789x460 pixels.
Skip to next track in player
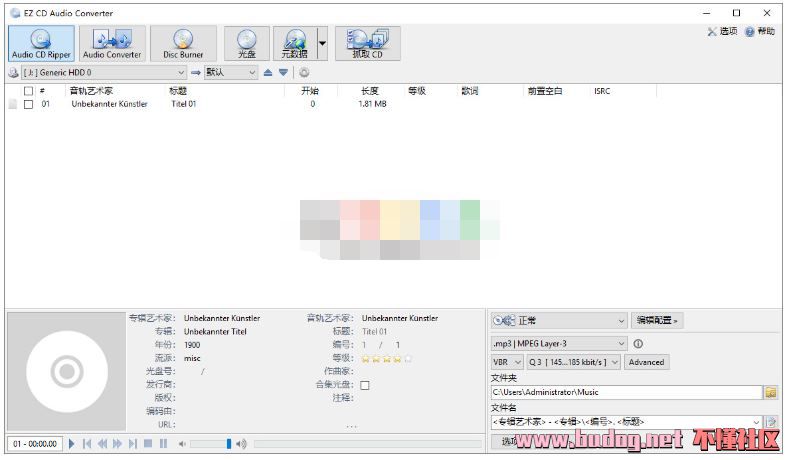133,444
